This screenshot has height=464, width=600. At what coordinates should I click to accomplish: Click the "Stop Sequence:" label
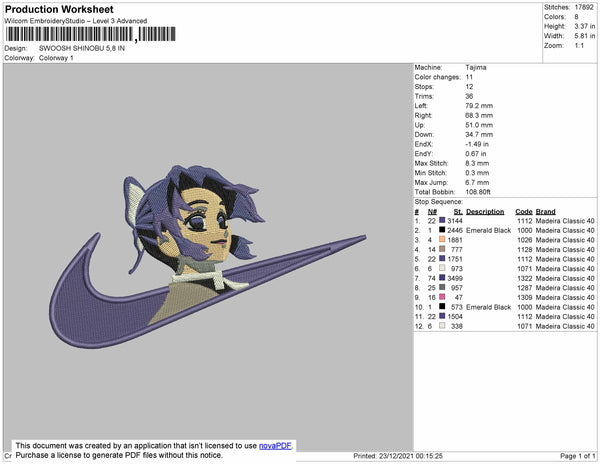coord(439,202)
